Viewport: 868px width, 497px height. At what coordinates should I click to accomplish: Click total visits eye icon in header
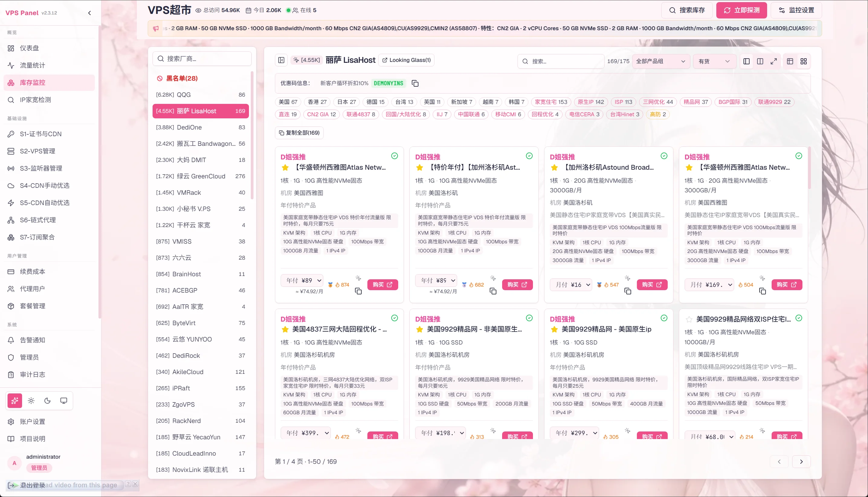198,10
